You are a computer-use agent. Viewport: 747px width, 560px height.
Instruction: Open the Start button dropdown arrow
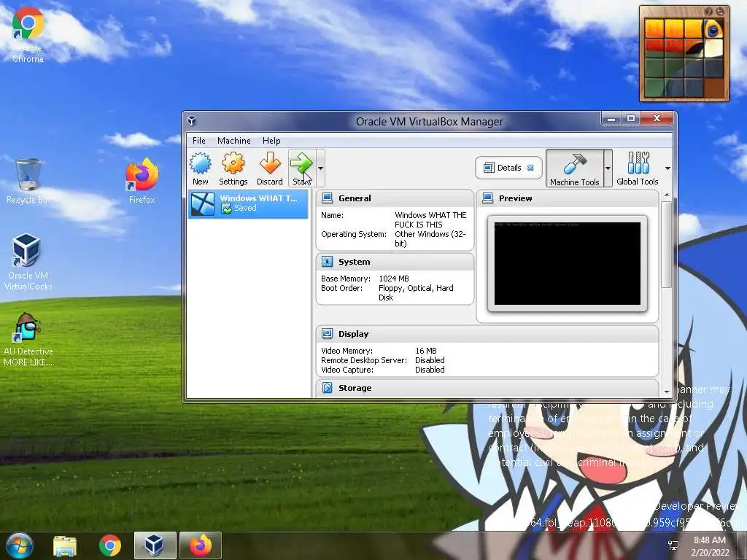pyautogui.click(x=321, y=168)
